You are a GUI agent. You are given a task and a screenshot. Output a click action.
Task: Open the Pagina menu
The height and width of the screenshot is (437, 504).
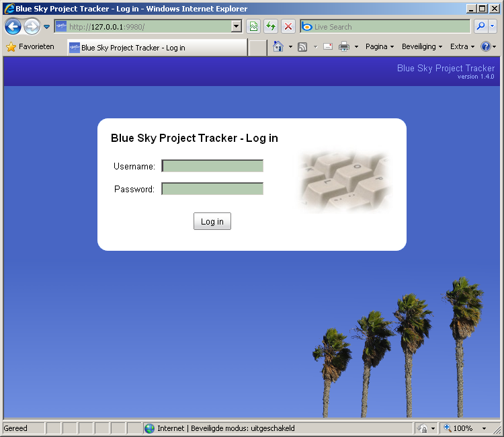click(380, 46)
